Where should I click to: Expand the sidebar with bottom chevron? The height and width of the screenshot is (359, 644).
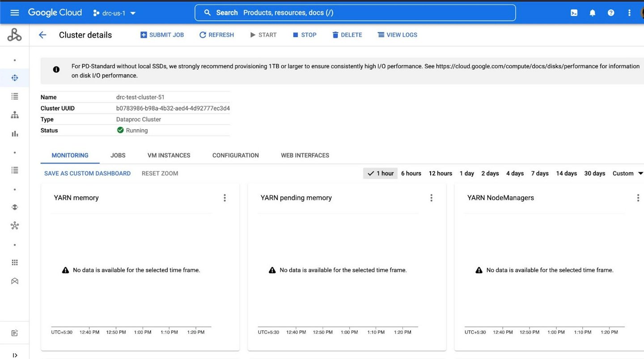(15, 355)
